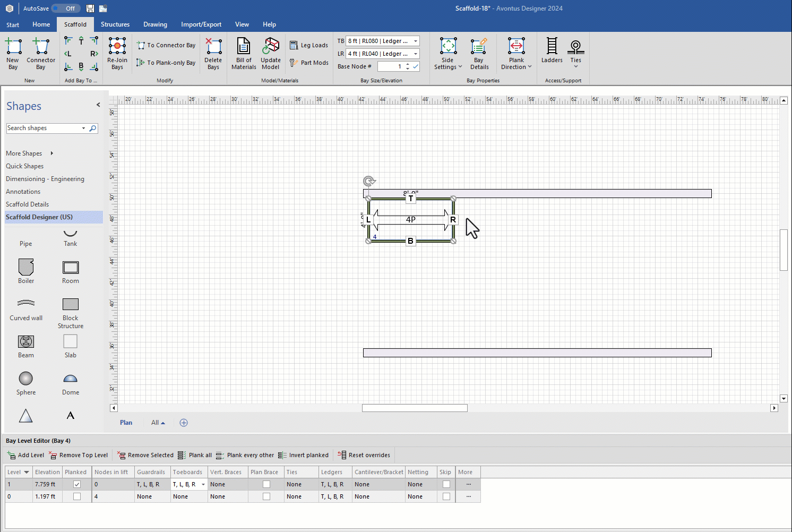Check the Skip box for level 0
792x532 pixels.
[x=446, y=496]
